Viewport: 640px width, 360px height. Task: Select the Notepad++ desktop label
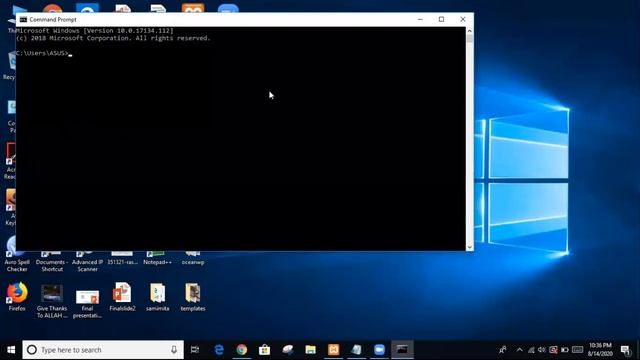click(158, 262)
